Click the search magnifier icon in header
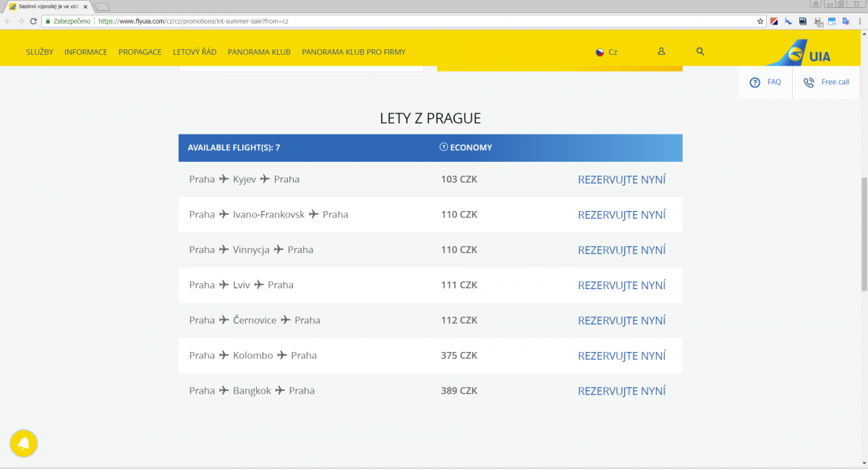868x469 pixels. (x=700, y=52)
